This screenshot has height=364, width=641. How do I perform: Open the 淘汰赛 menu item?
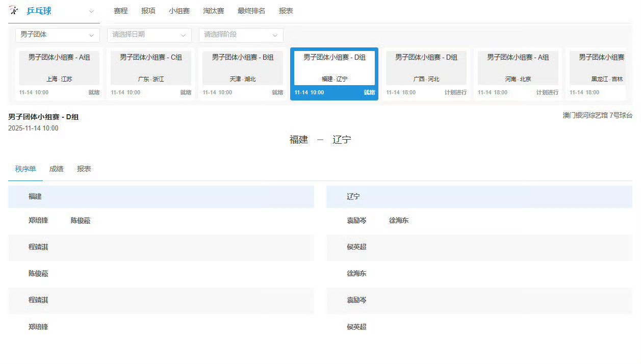point(214,10)
